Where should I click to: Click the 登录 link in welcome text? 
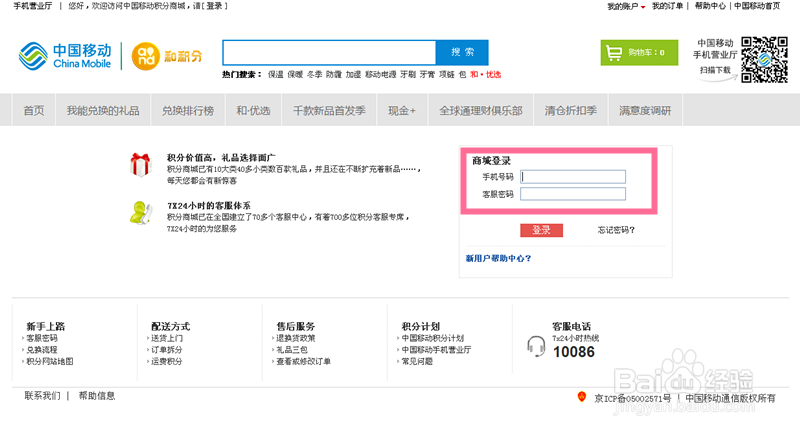[x=214, y=6]
